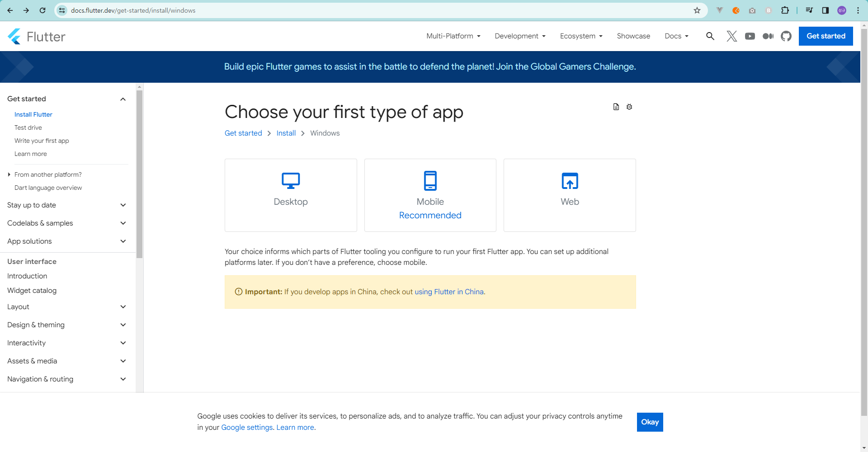The width and height of the screenshot is (868, 452).
Task: Open the Google settings link
Action: (x=247, y=428)
